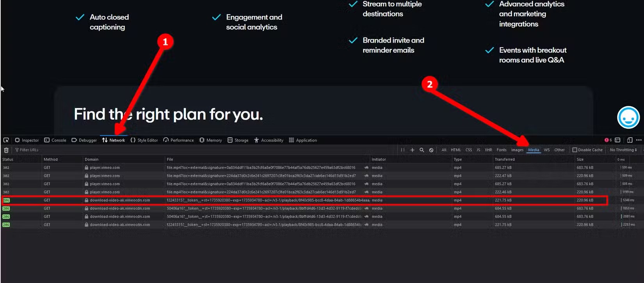Click the plus icon in network toolbar
Viewport: 644px width, 283px height.
412,150
